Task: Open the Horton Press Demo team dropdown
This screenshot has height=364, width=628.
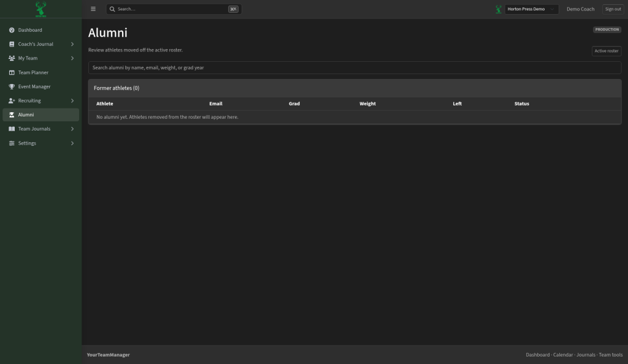Action: (532, 9)
